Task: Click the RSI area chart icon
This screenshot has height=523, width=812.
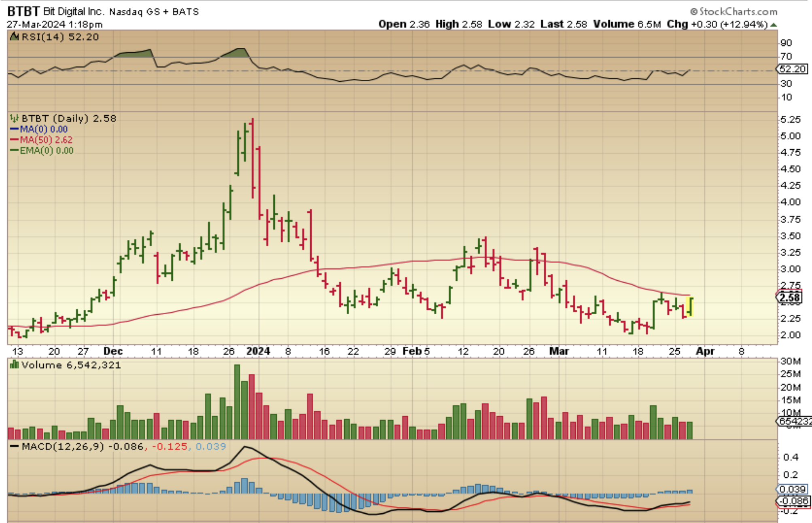Action: click(15, 37)
